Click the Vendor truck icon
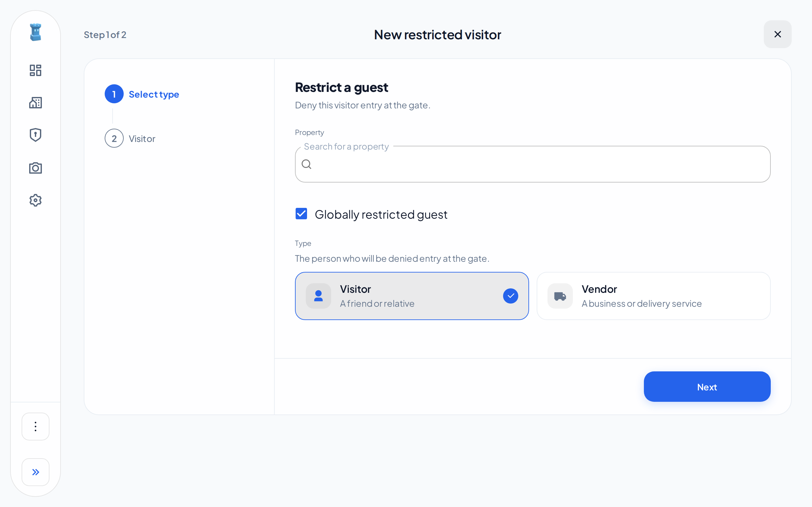 click(x=560, y=296)
